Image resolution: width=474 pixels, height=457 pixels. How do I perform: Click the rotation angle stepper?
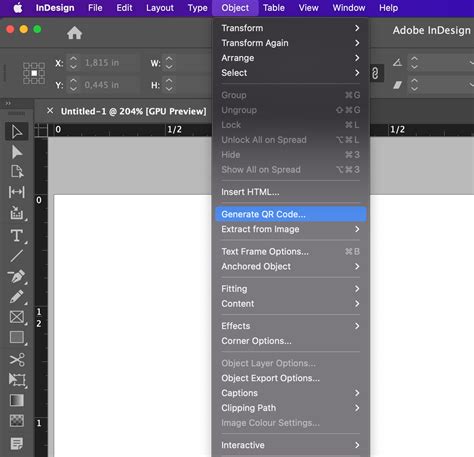click(414, 63)
